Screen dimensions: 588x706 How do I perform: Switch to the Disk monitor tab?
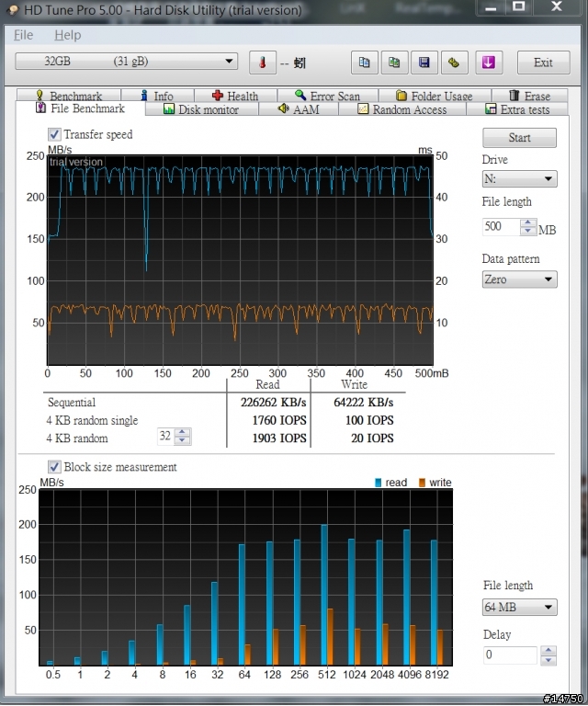point(201,109)
